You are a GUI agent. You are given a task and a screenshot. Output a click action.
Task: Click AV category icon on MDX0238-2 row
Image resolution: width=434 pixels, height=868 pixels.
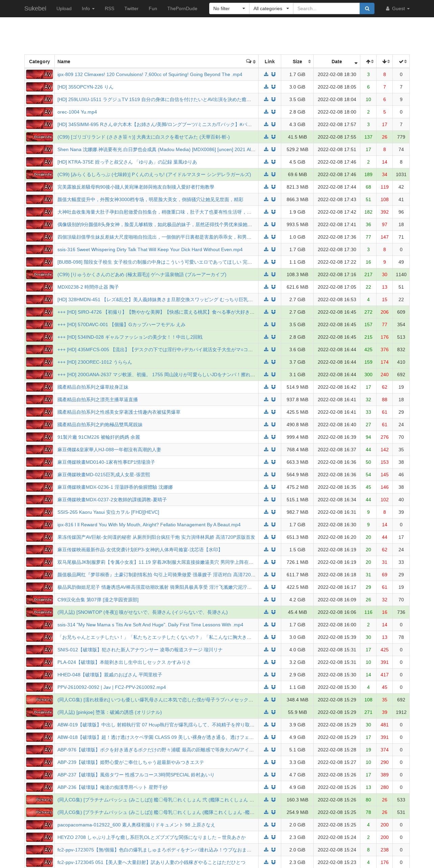pyautogui.click(x=40, y=287)
